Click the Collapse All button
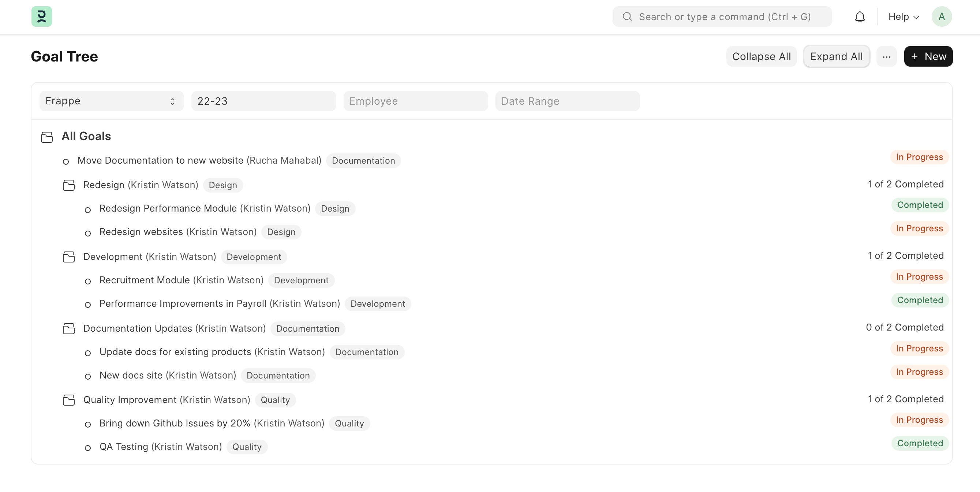The height and width of the screenshot is (492, 980). coord(761,56)
